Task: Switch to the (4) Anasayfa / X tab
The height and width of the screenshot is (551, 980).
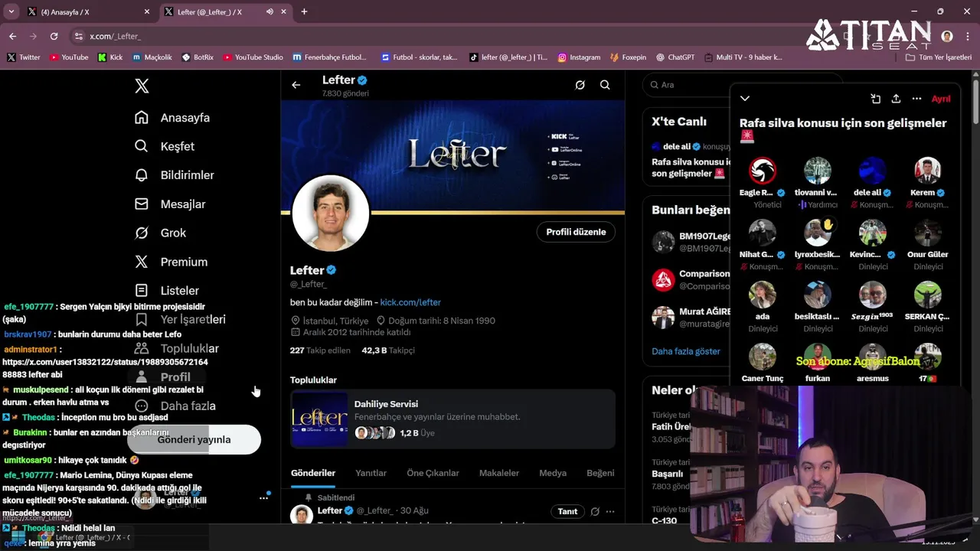Action: 88,11
